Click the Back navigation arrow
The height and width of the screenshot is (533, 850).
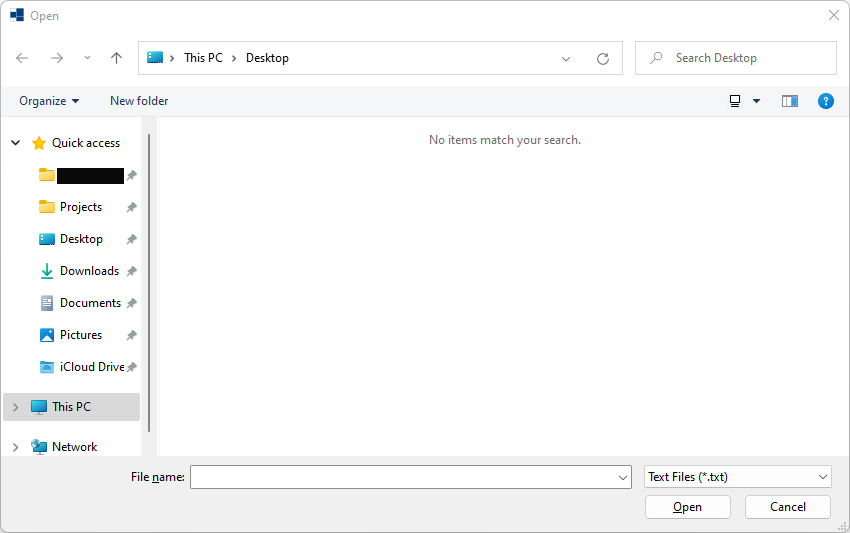(22, 58)
